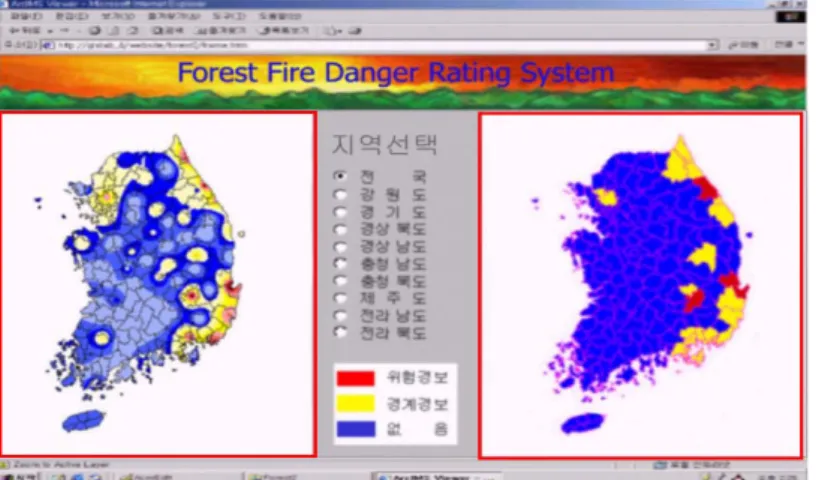Open the 편집(E) menu
This screenshot has width=816, height=480.
[72, 16]
